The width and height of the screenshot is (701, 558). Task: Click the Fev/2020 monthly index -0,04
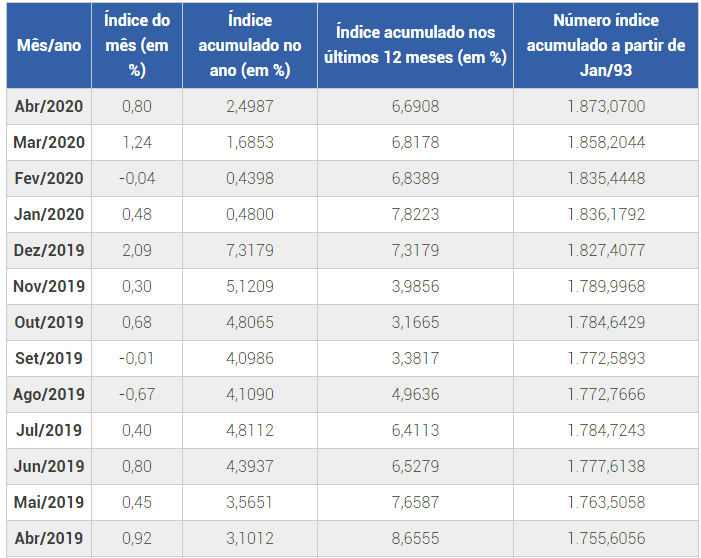(136, 178)
